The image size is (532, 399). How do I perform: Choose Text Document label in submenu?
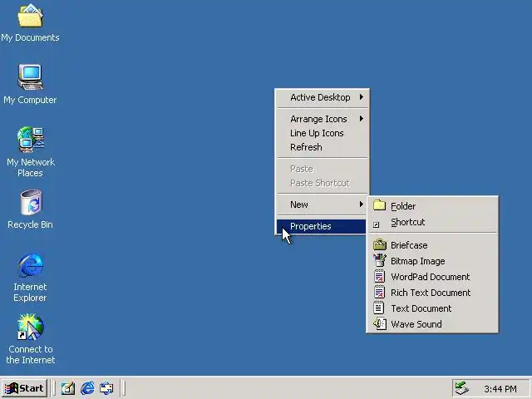coord(421,308)
